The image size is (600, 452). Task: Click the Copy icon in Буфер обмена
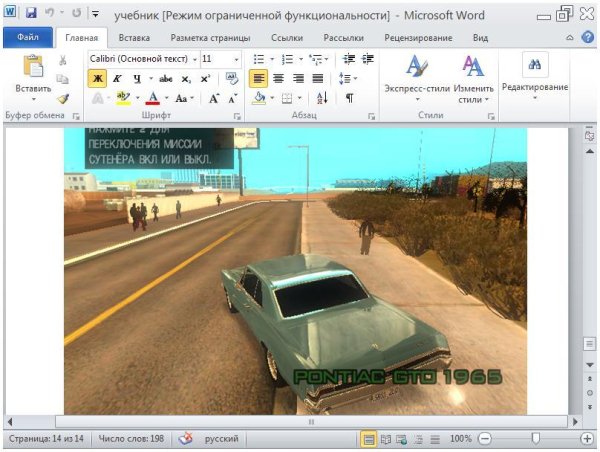[x=63, y=79]
